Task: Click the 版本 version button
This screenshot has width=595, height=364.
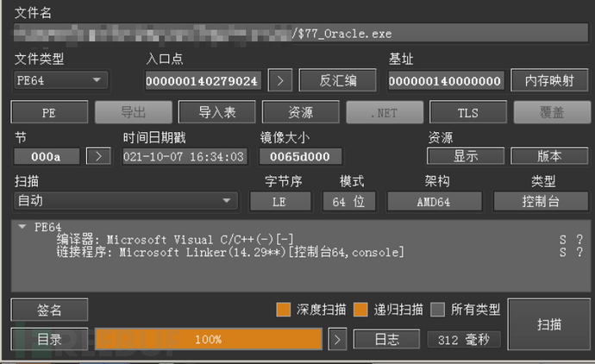Action: tap(549, 156)
